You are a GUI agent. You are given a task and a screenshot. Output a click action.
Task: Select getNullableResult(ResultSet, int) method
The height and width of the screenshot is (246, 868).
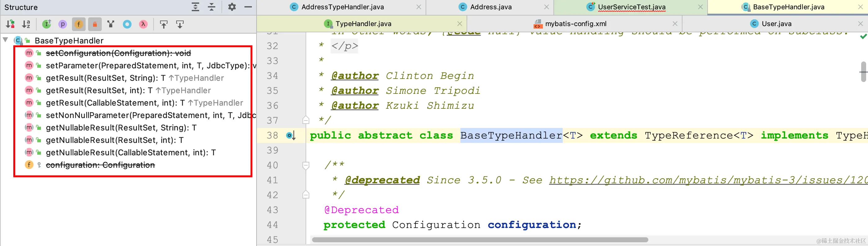pos(114,140)
